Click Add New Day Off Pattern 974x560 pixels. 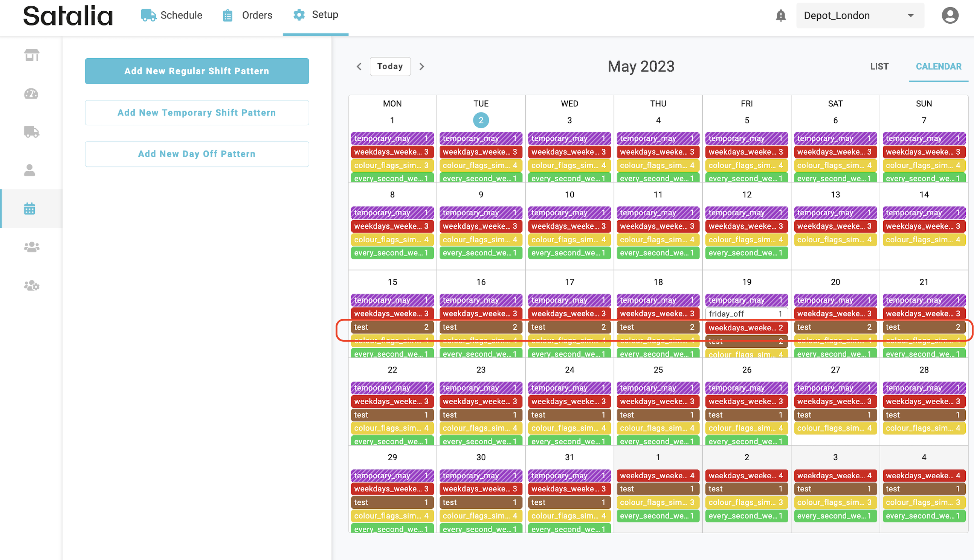tap(197, 154)
